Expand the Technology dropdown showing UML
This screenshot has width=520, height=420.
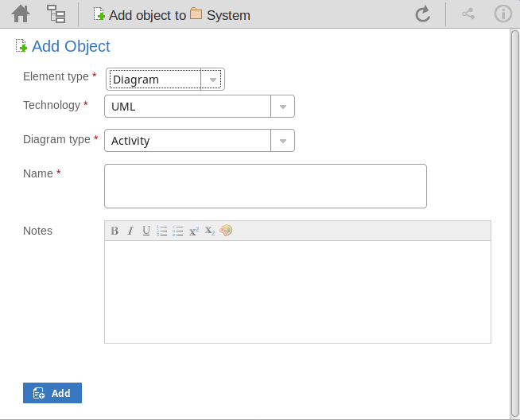coord(282,107)
